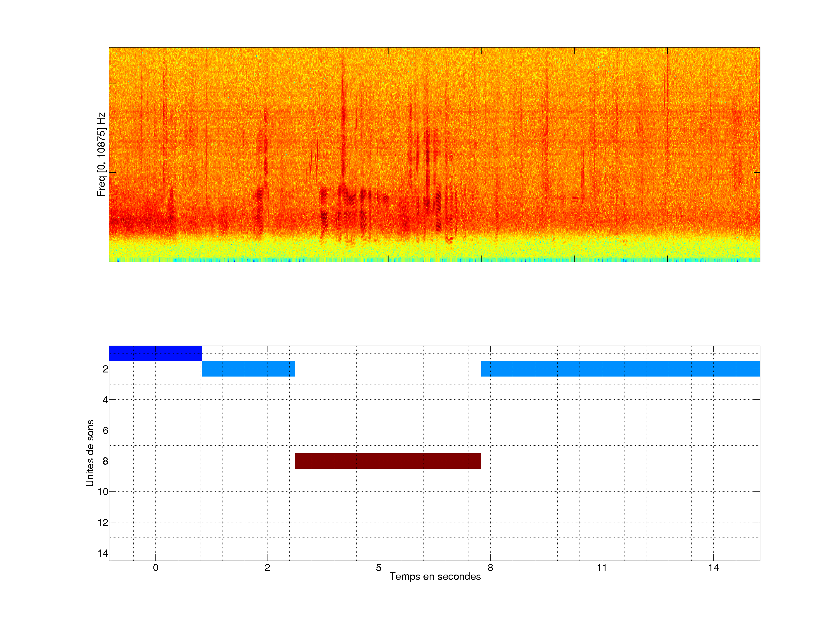Image resolution: width=840 pixels, height=630 pixels.
Task: Click the dark blue bar segment
Action: point(155,353)
